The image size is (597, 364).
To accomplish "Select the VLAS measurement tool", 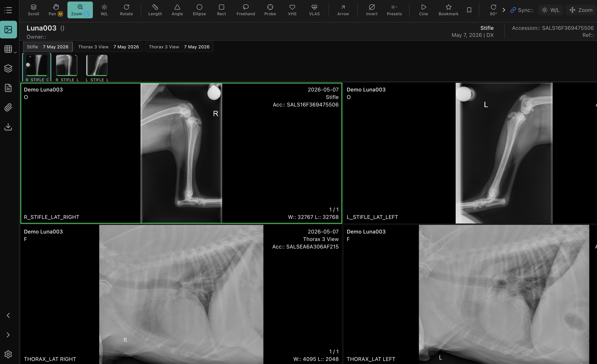I will tap(314, 10).
